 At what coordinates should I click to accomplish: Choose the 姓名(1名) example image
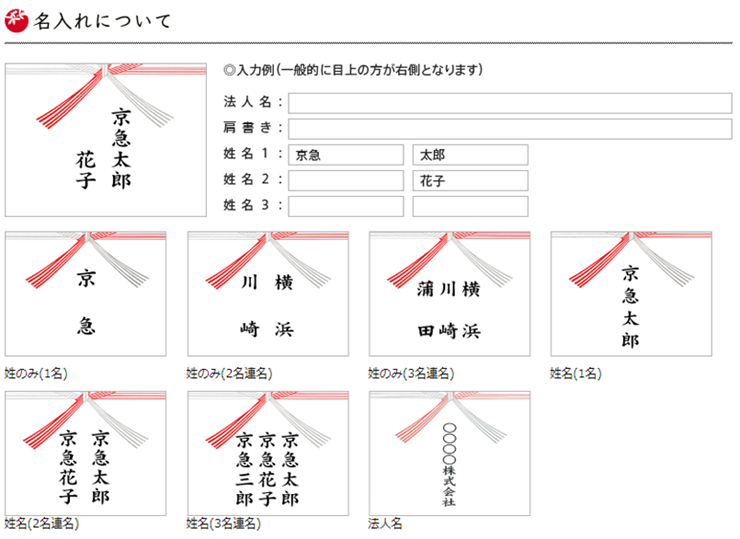[631, 294]
